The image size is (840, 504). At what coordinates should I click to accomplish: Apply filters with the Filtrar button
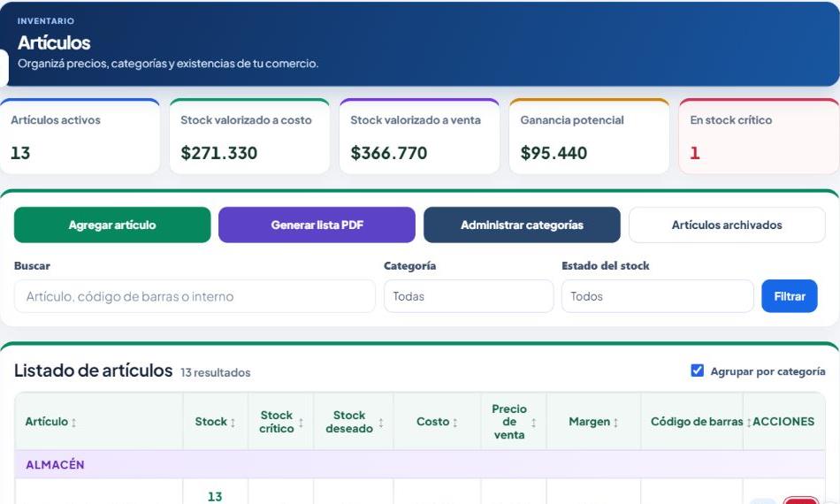tap(790, 296)
